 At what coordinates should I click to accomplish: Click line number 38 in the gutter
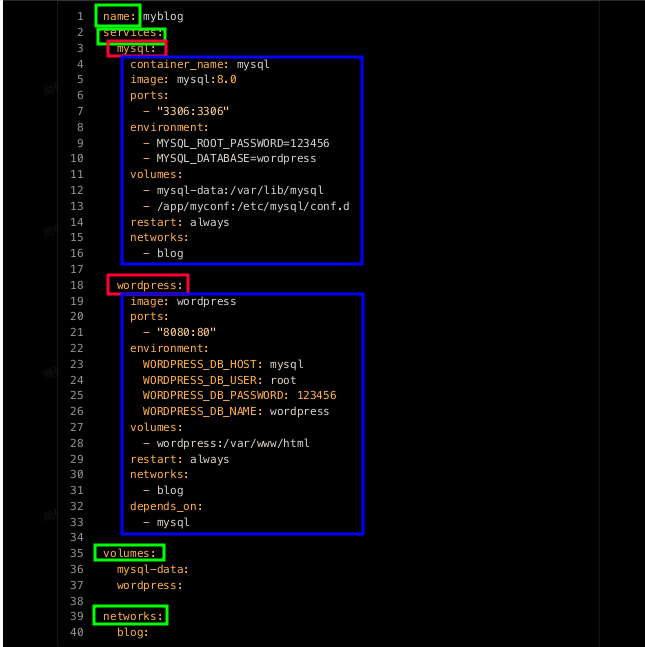point(77,601)
